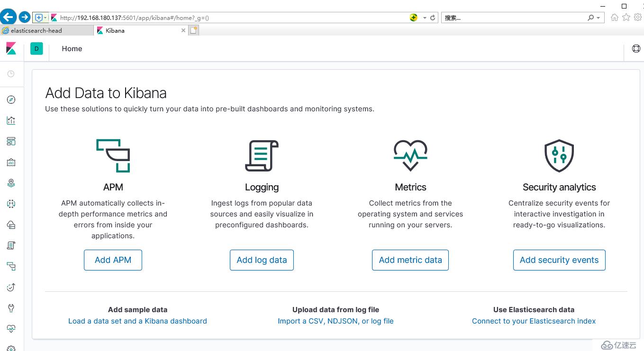Open Discover compass icon in sidebar
This screenshot has height=351, width=644.
(11, 99)
